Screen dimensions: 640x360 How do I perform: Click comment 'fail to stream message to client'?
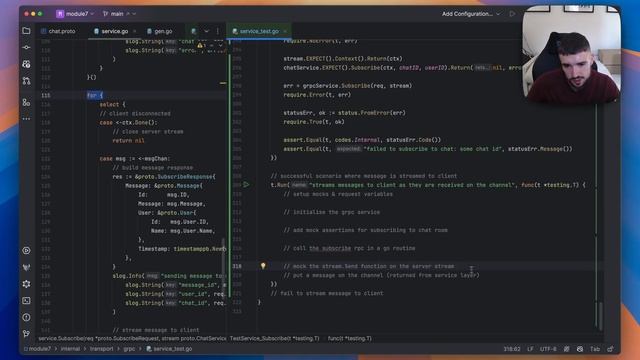(327, 293)
